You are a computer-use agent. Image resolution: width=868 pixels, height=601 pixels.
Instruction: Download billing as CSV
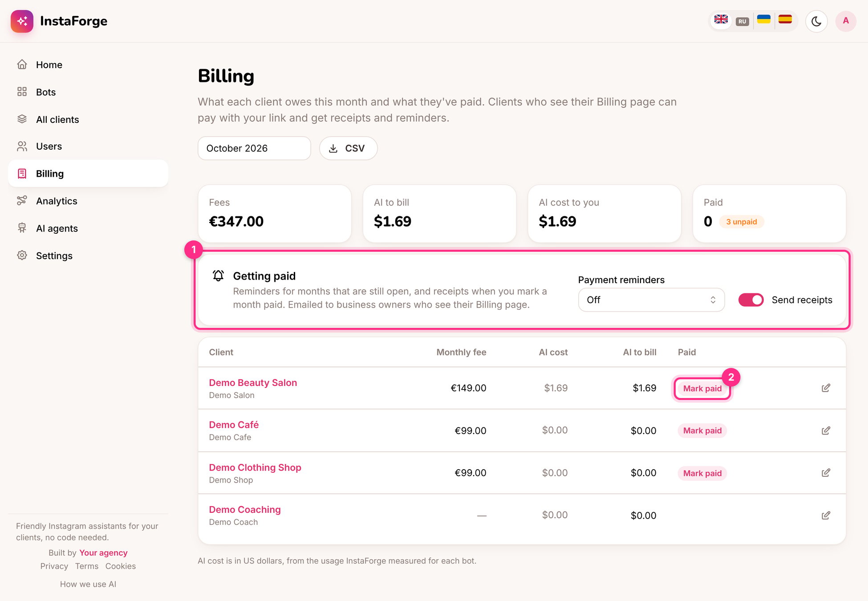[x=348, y=148]
